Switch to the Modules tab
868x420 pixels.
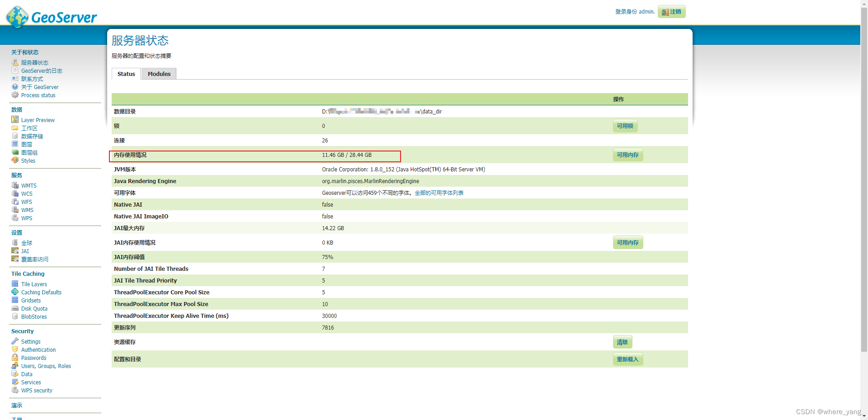point(159,74)
